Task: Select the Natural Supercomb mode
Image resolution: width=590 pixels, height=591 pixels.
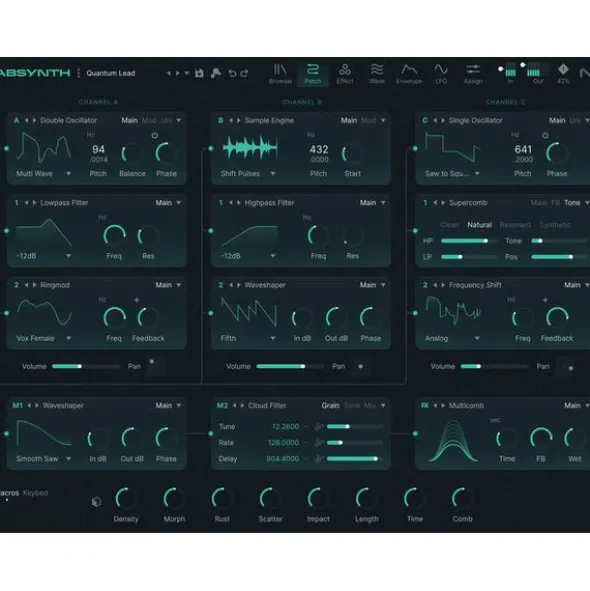Action: (x=480, y=225)
